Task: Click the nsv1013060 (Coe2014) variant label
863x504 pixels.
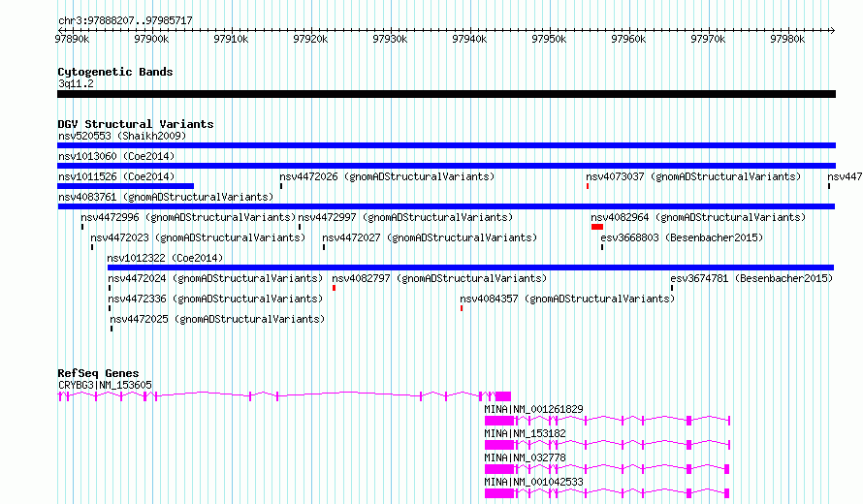Action: click(x=116, y=156)
